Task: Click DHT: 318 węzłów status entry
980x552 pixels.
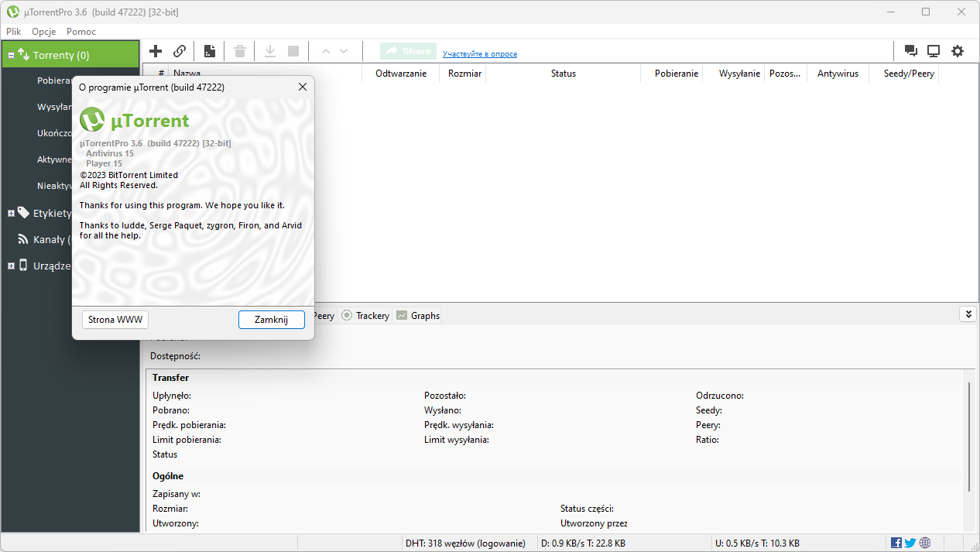Action: [x=466, y=543]
